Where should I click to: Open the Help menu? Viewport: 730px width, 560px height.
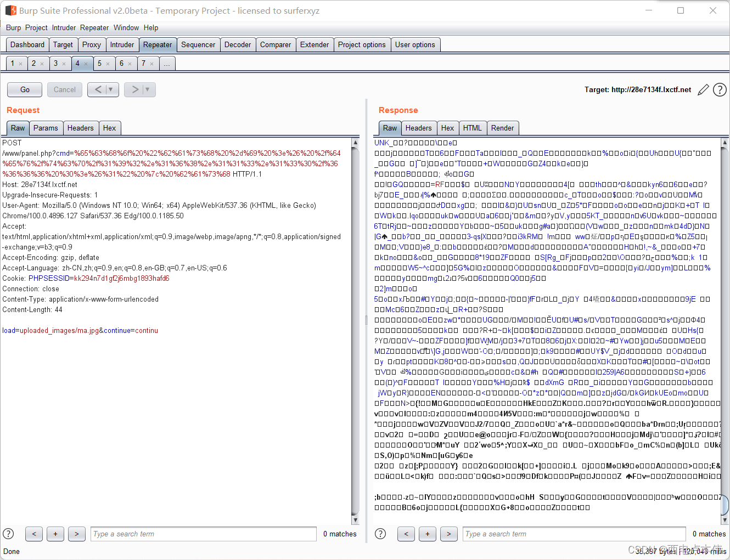click(151, 28)
